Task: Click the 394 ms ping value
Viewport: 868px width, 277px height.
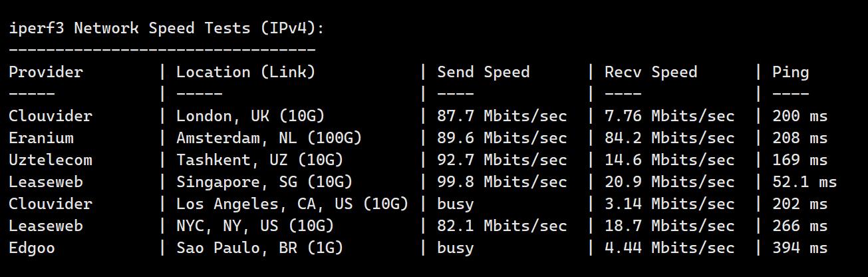Action: point(799,248)
